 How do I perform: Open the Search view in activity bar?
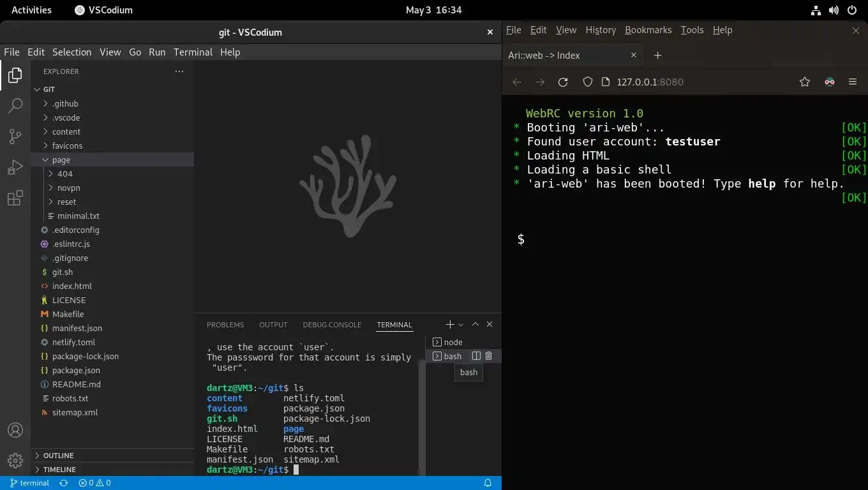(x=15, y=105)
